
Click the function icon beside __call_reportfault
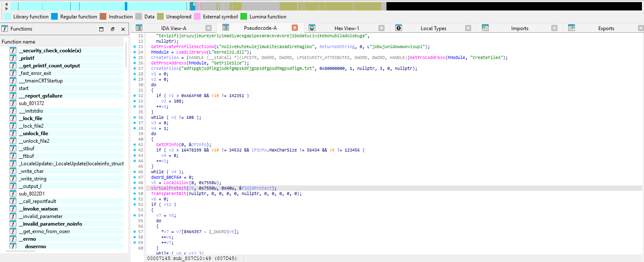pyautogui.click(x=13, y=201)
